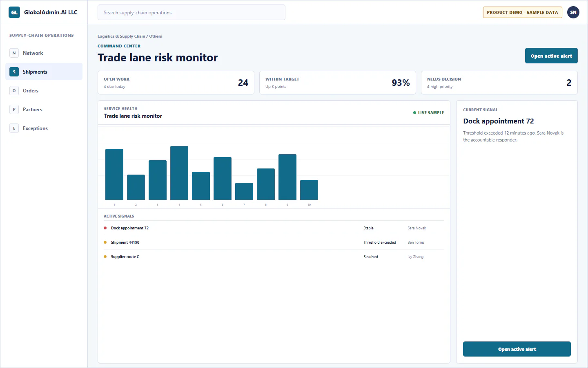The width and height of the screenshot is (588, 368).
Task: Click the Dock appointment 72 panel heading
Action: pyautogui.click(x=499, y=121)
